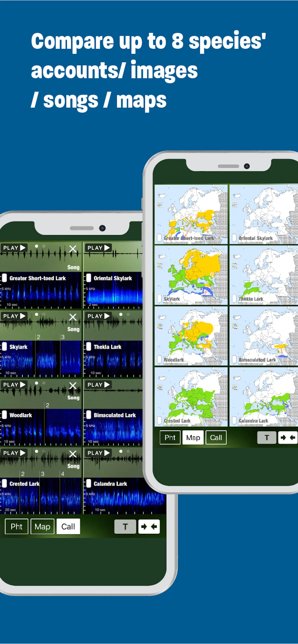Screen dimensions: 298x644
Task: Switch to Pht tab on sound phone
Action: tap(17, 526)
